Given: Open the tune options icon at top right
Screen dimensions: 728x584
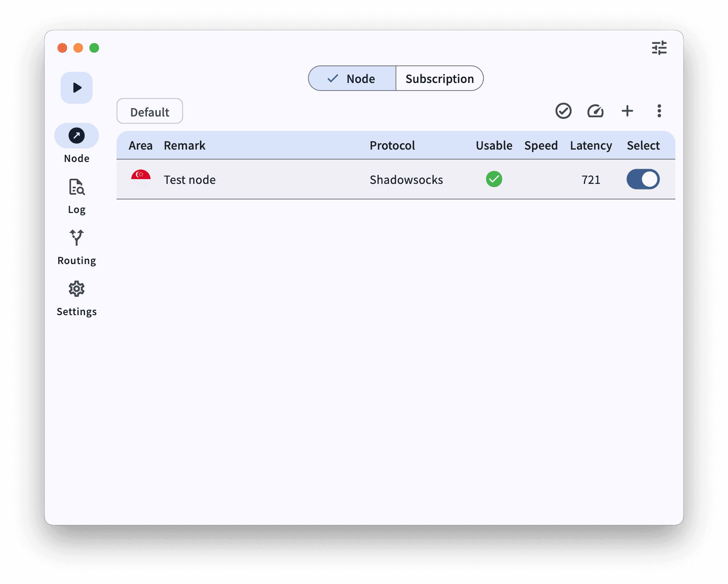Looking at the screenshot, I should (x=659, y=48).
